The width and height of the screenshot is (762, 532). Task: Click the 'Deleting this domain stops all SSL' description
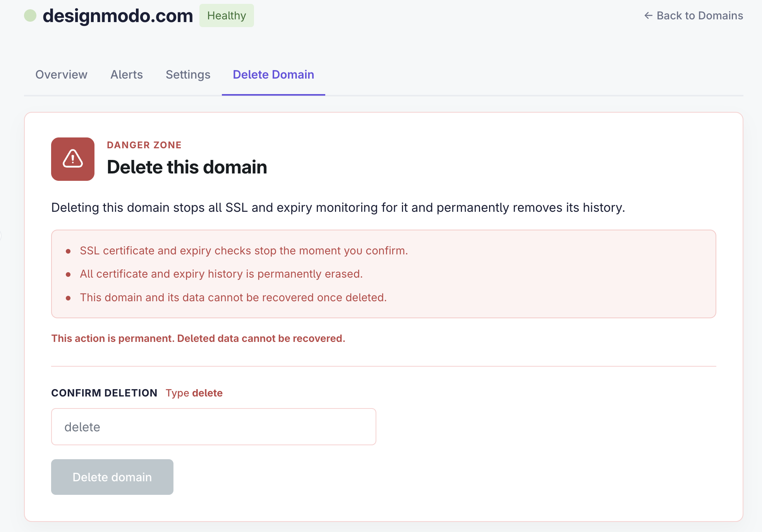338,208
